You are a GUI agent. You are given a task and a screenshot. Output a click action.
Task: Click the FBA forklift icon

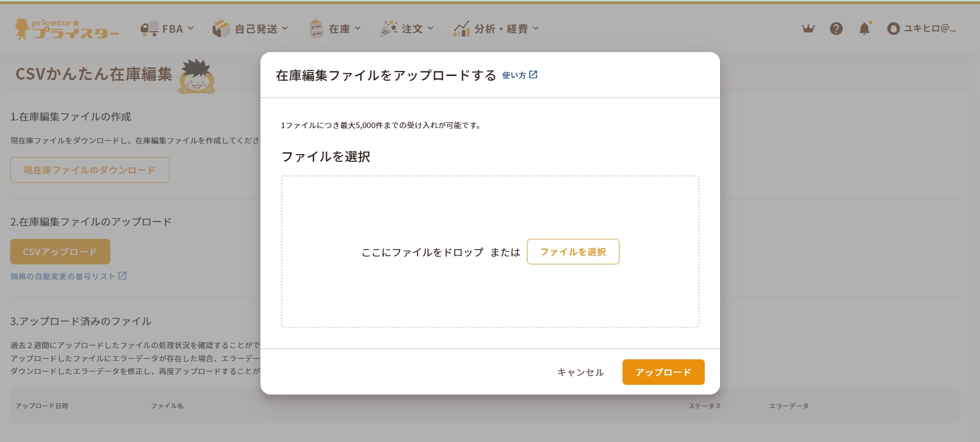[149, 29]
